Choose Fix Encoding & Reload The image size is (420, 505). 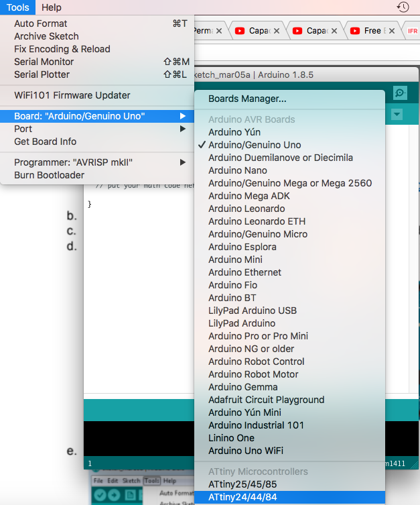click(97, 49)
